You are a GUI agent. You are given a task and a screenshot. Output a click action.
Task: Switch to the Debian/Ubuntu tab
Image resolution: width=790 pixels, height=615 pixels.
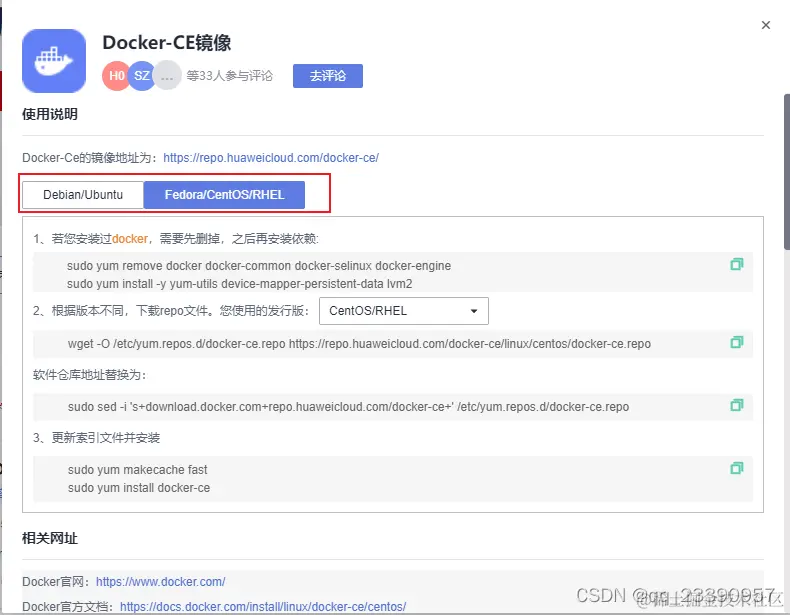tap(83, 195)
